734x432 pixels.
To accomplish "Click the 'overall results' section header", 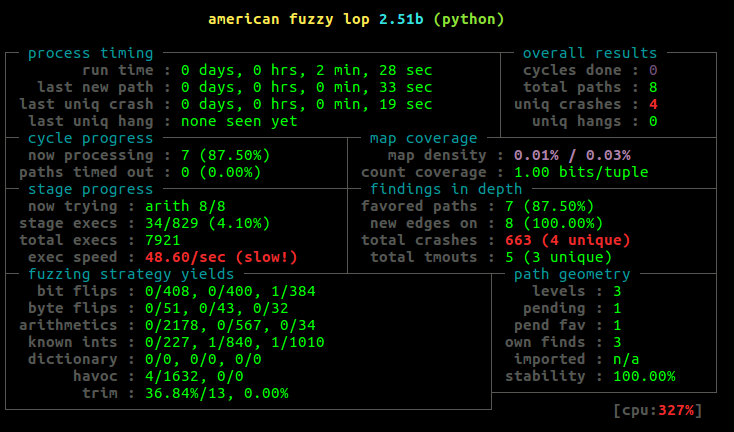I will [x=590, y=53].
